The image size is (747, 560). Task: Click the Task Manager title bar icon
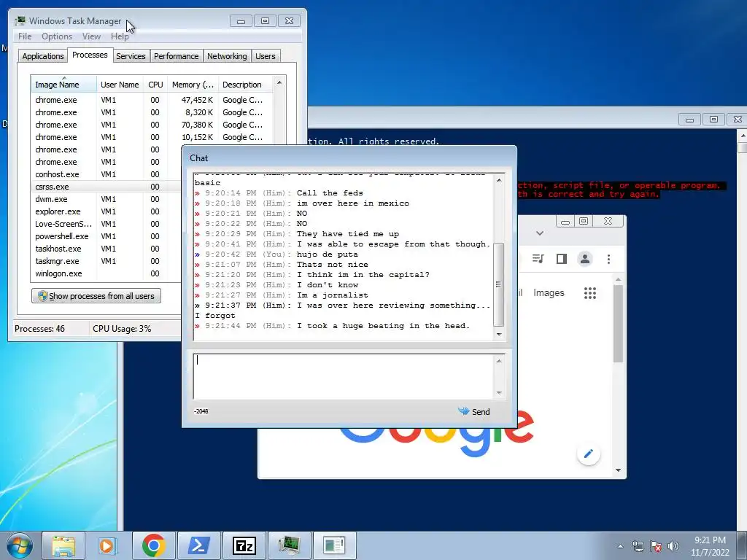pyautogui.click(x=20, y=21)
